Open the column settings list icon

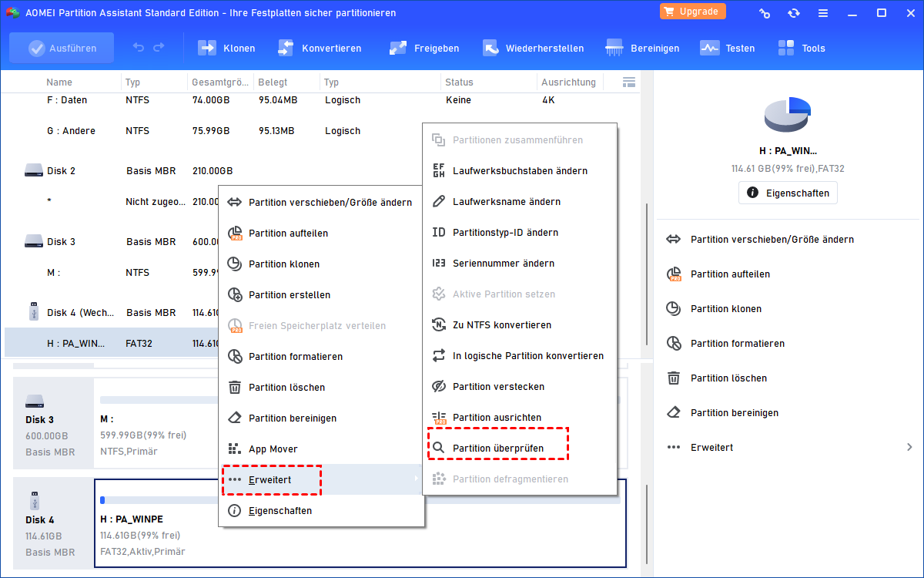coord(629,82)
